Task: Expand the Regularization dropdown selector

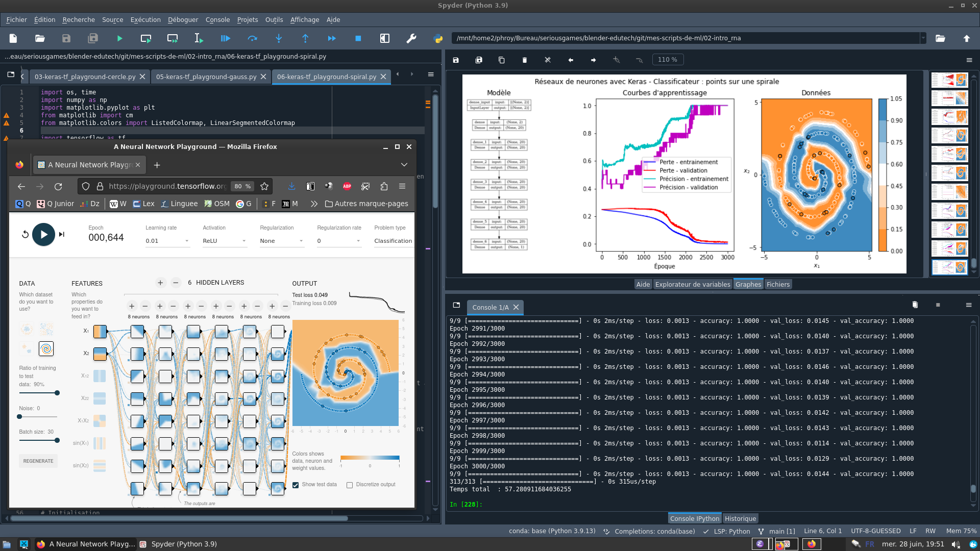Action: [281, 240]
